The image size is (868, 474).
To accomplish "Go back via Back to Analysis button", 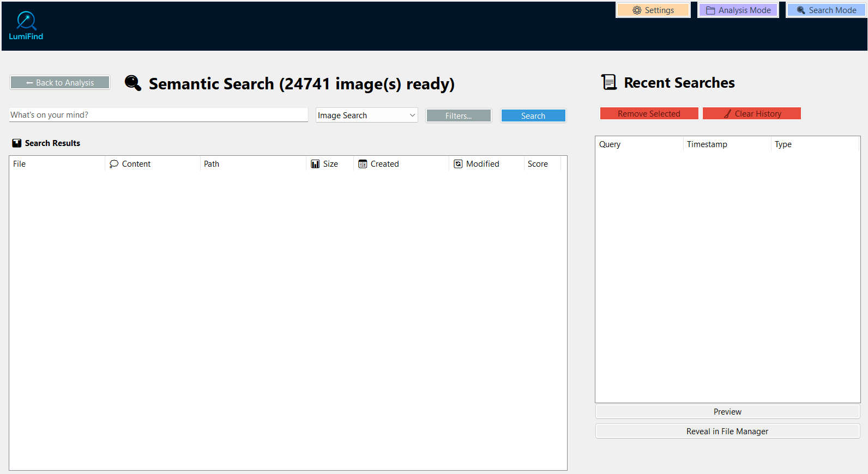I will pyautogui.click(x=60, y=82).
